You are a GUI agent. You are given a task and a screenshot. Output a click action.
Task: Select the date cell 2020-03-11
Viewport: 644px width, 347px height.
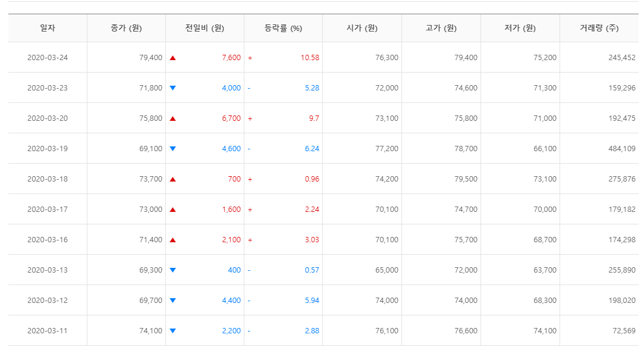[x=48, y=331]
